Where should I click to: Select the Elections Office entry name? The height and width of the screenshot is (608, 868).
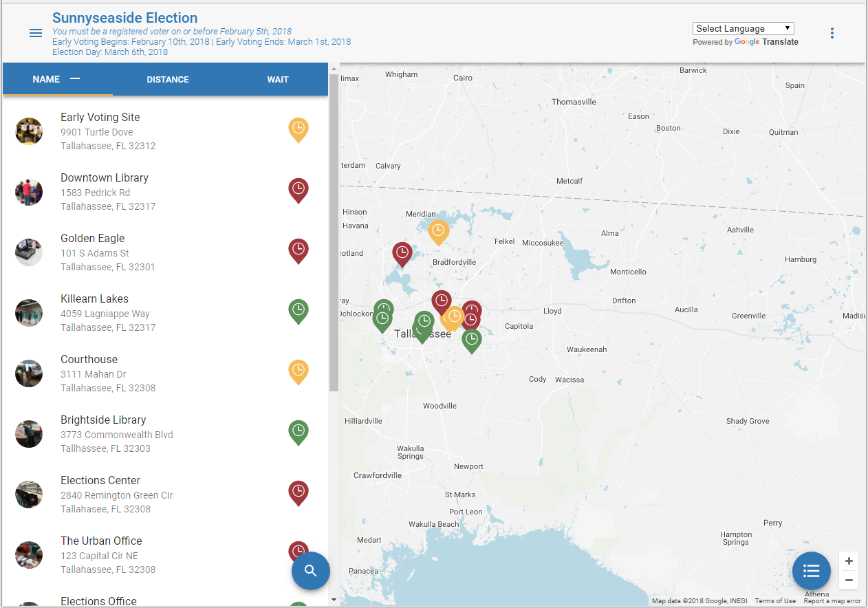tap(98, 601)
